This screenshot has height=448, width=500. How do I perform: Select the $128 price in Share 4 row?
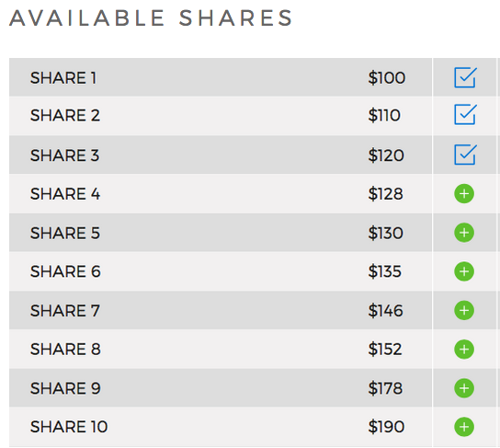click(x=385, y=194)
